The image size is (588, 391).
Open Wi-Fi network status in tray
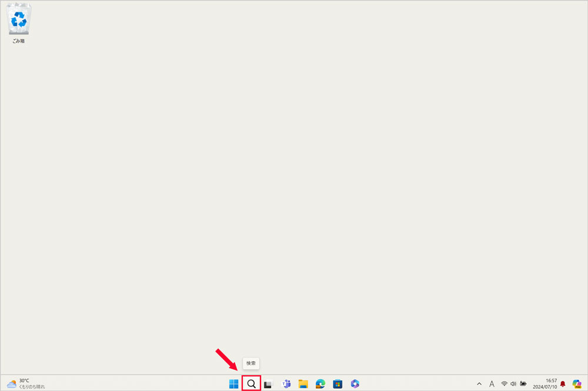point(504,384)
